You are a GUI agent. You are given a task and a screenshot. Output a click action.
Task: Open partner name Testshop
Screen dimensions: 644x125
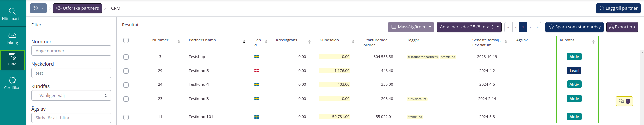pos(197,57)
